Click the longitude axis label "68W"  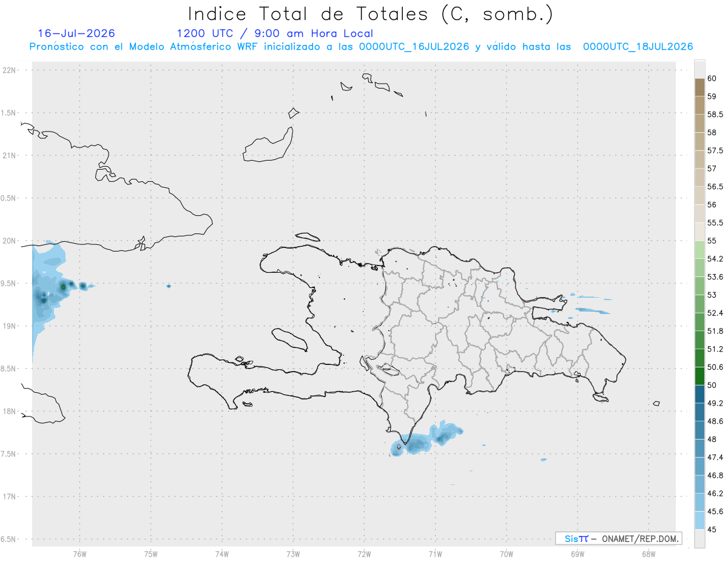649,554
